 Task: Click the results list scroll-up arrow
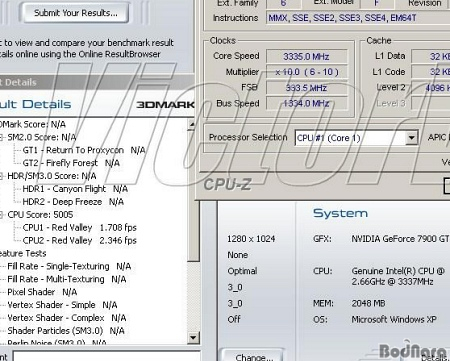point(192,125)
